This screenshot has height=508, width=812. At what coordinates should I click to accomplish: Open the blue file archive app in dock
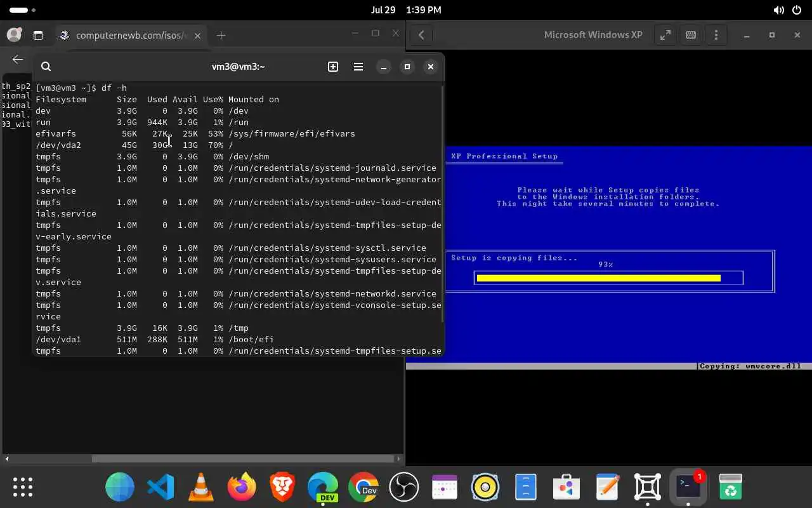click(526, 487)
